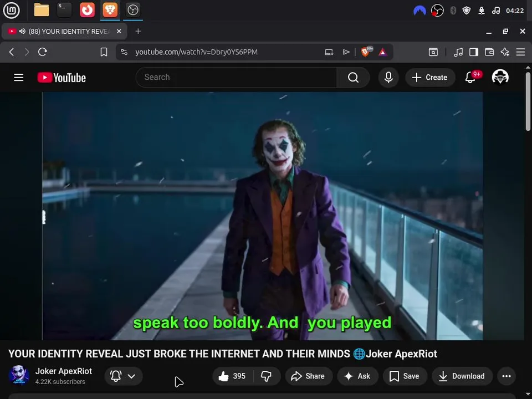Open the YouTube guide hamburger menu

pos(19,78)
